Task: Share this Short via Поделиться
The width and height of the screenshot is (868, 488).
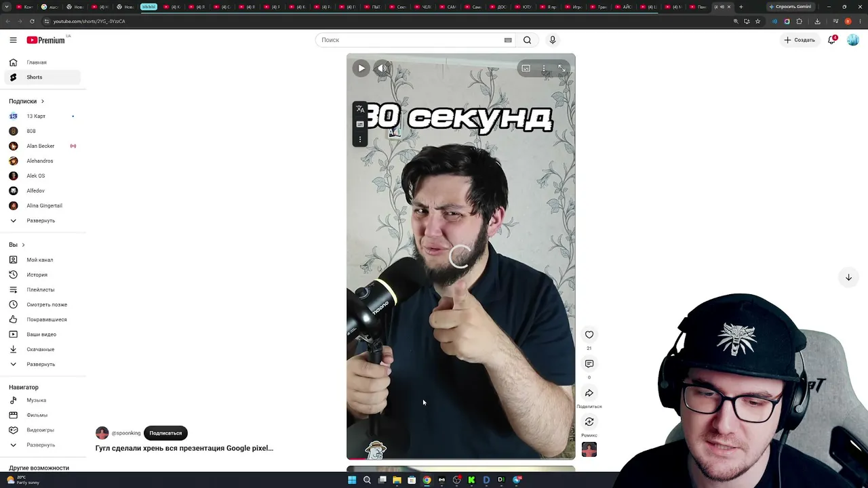Action: (x=589, y=393)
